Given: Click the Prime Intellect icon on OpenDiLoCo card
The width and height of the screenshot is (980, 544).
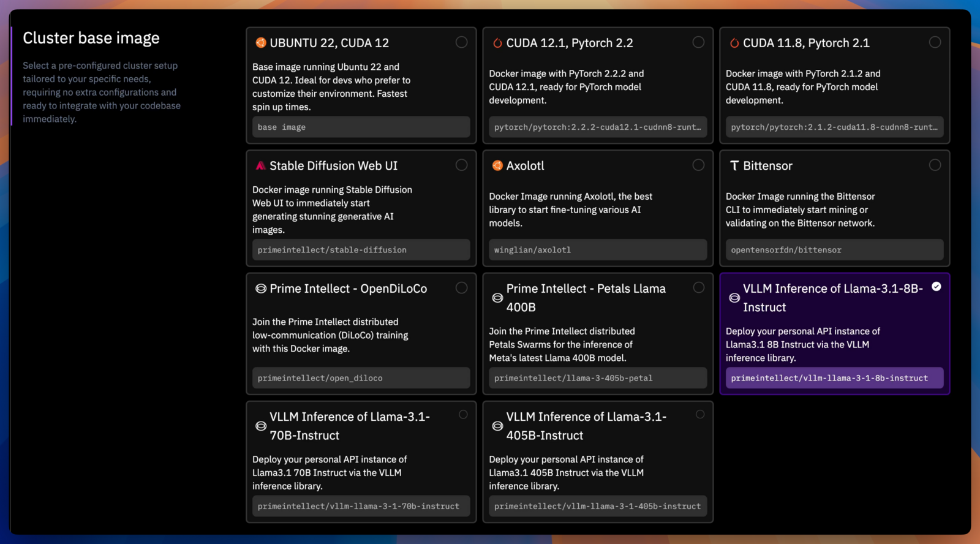Looking at the screenshot, I should pos(261,289).
